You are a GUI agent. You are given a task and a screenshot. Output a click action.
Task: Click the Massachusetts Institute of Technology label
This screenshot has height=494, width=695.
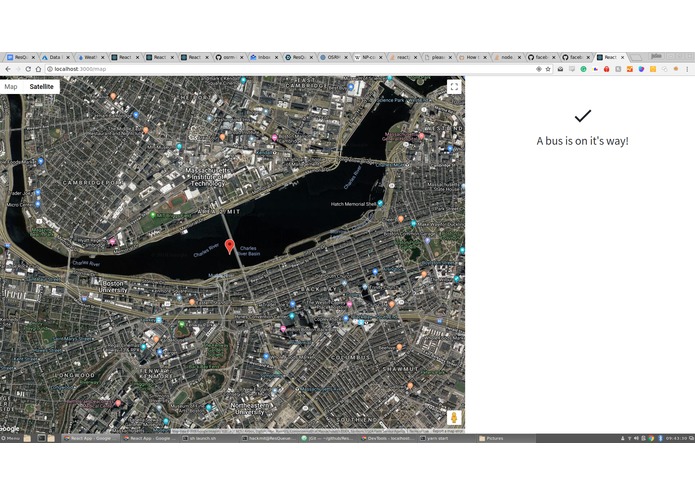[x=208, y=177]
